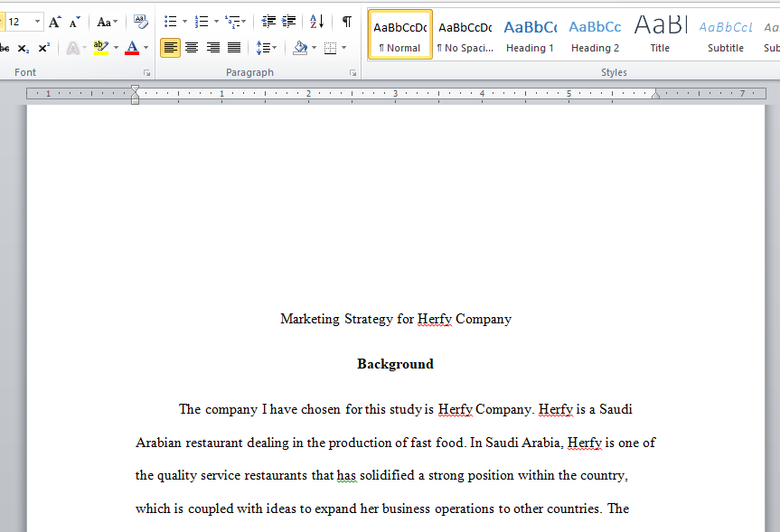Screen dimensions: 780x532
Task: Open Line and Paragraph Spacing menu
Action: (266, 48)
